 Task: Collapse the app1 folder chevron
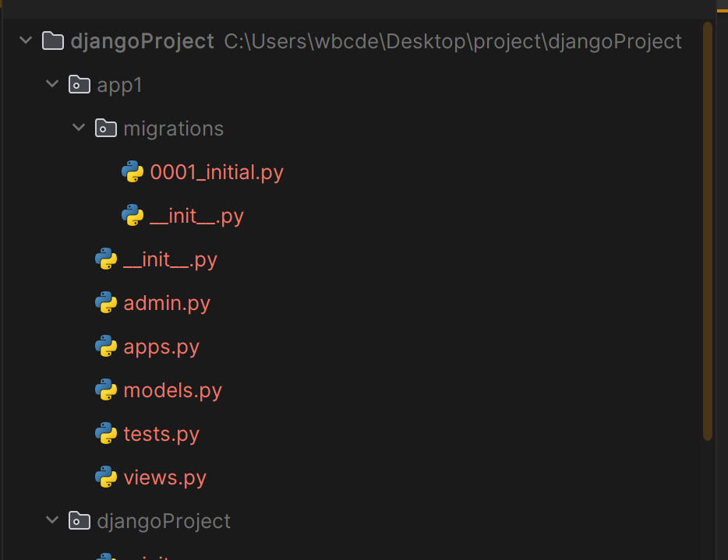[x=52, y=85]
